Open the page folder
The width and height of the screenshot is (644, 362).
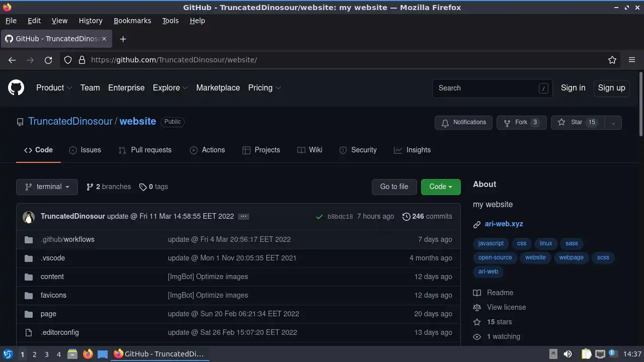click(x=48, y=314)
